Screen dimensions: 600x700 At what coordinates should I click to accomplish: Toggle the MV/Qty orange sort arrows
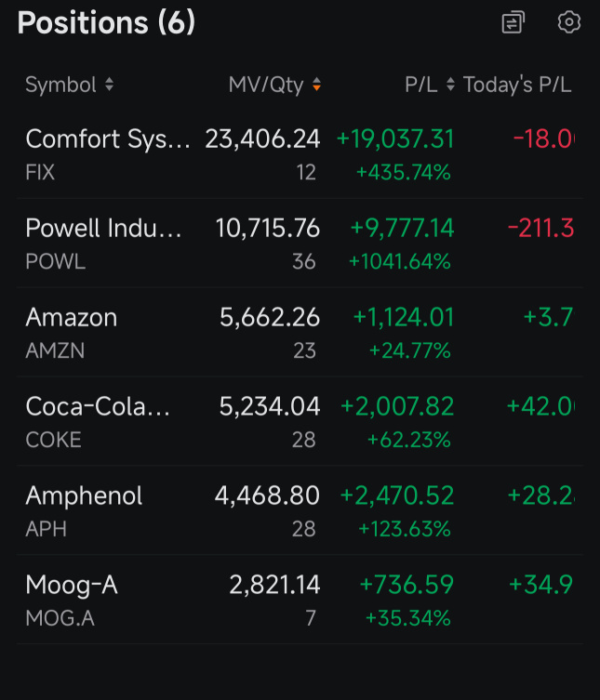[316, 84]
